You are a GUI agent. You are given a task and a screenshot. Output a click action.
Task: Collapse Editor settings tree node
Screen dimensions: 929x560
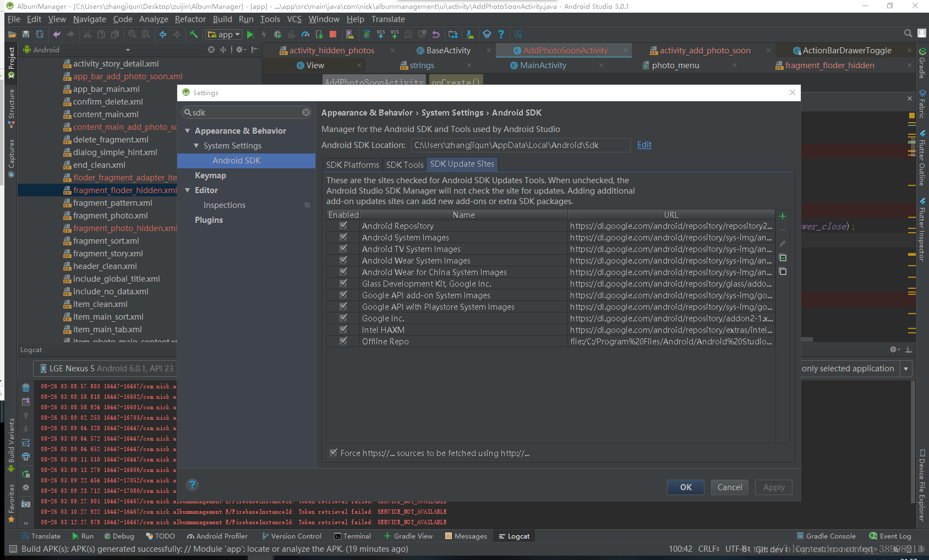pos(188,190)
